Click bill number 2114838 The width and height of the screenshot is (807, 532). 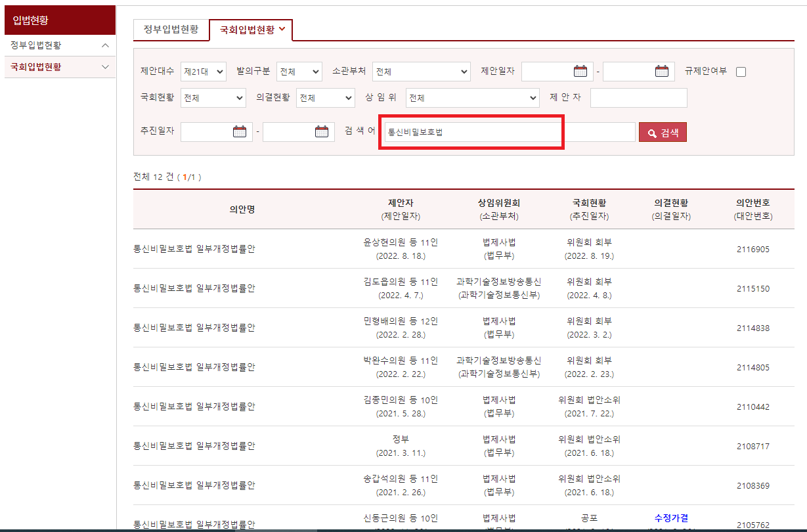pos(753,328)
